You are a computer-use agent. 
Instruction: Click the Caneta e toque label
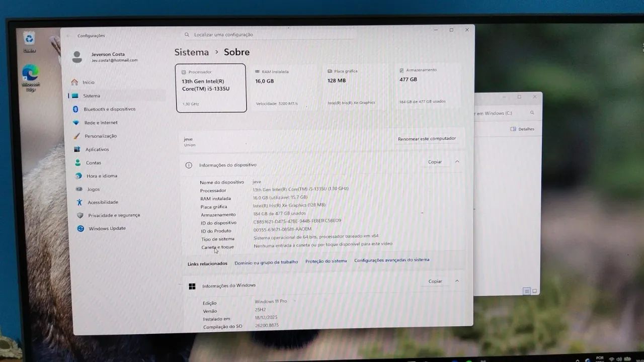[x=218, y=247]
